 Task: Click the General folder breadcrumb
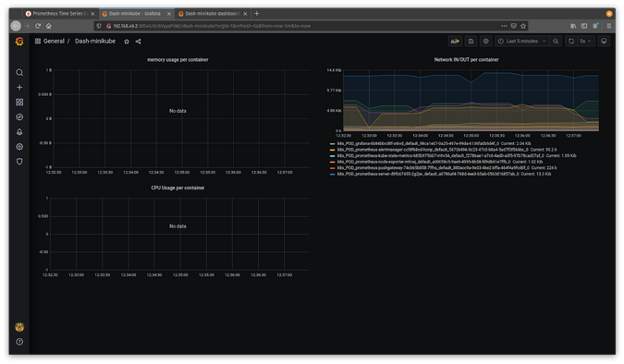pyautogui.click(x=54, y=41)
